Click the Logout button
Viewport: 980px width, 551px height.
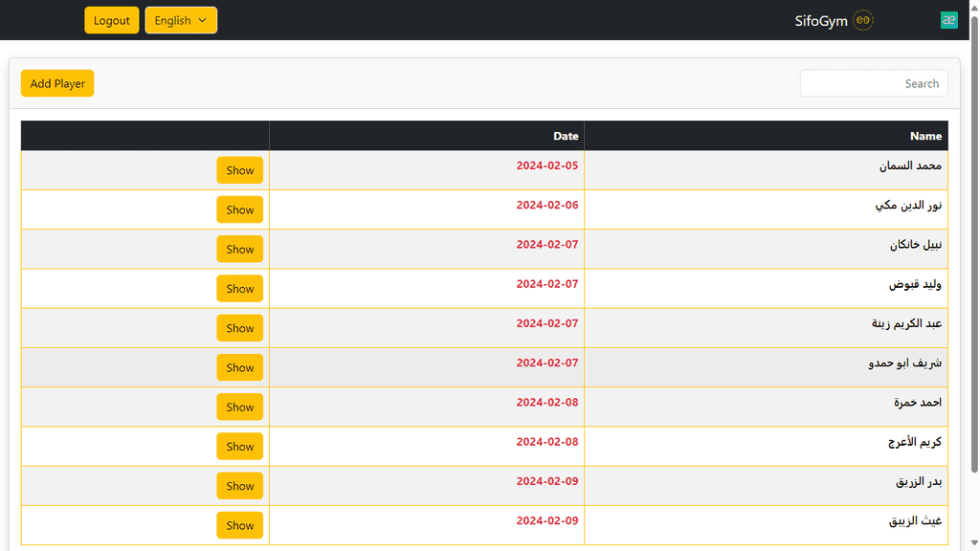point(111,20)
